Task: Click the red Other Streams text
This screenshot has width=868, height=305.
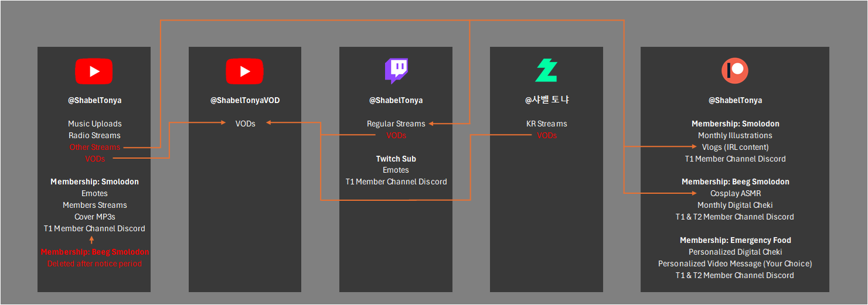Action: 94,147
